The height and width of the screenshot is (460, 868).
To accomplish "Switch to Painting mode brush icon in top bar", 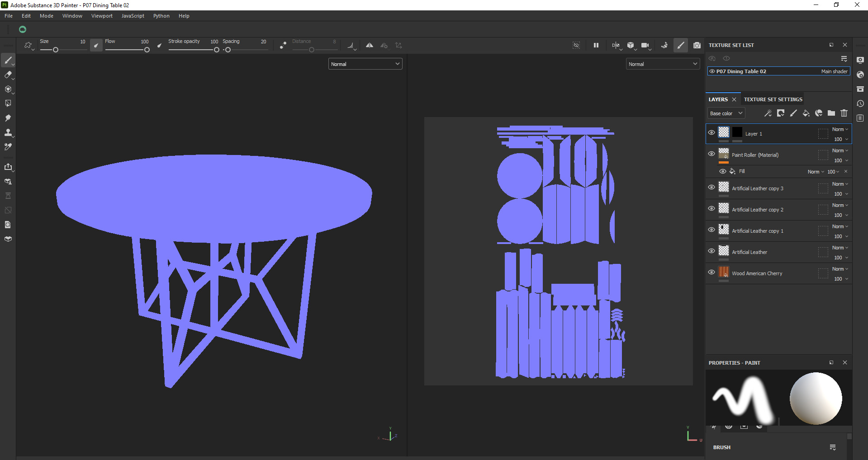I will click(x=681, y=45).
